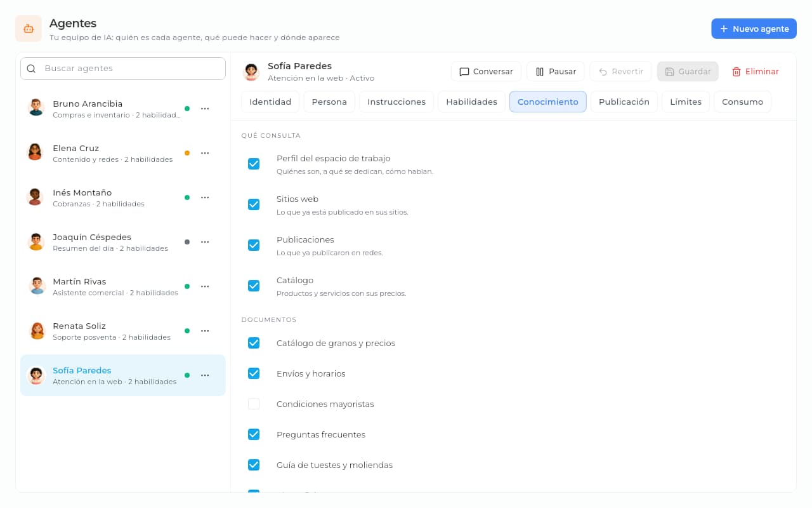Click the orange robot Agentes icon
The image size is (812, 508).
click(29, 29)
